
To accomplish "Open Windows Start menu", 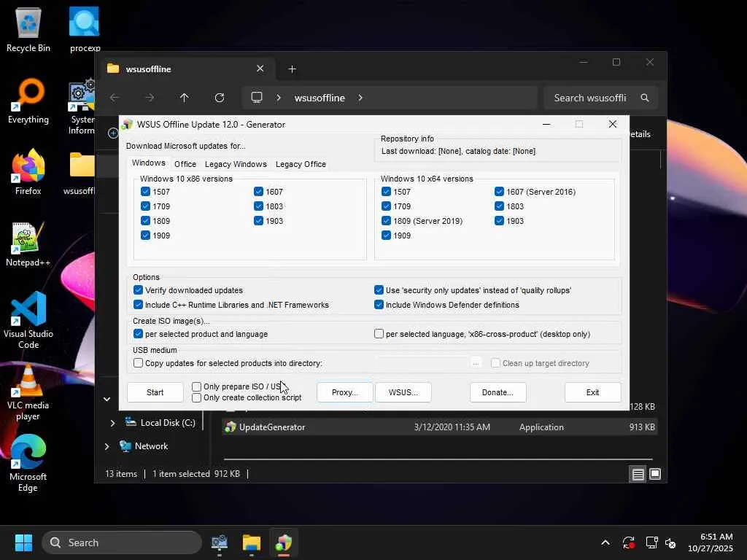I will (x=23, y=542).
